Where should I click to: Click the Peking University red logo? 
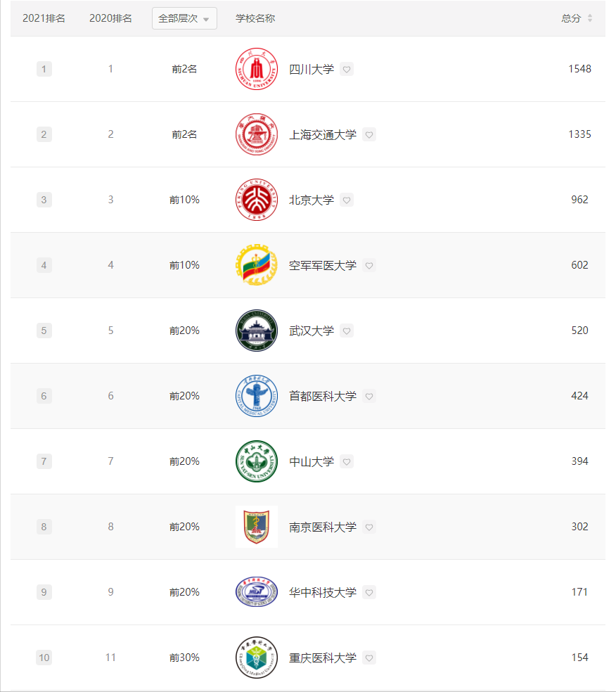(x=256, y=200)
